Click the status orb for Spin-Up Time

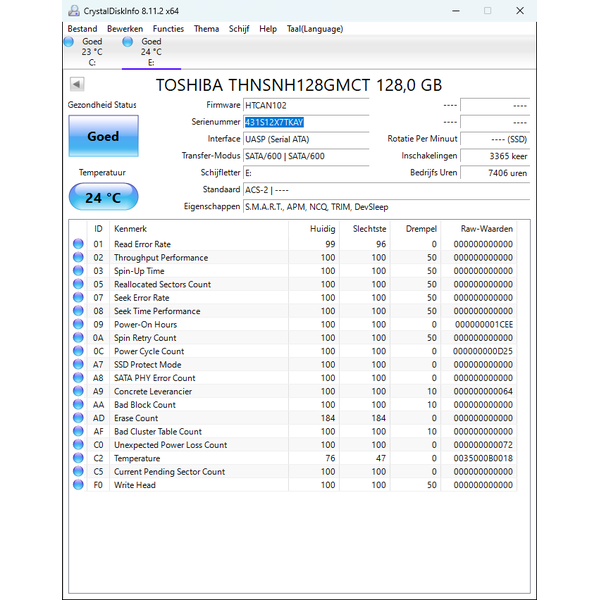pos(78,271)
